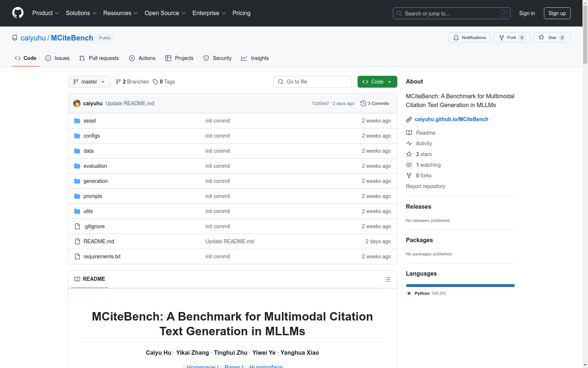This screenshot has width=588, height=368.
Task: Open the GitHub homepage logo
Action: [x=18, y=13]
